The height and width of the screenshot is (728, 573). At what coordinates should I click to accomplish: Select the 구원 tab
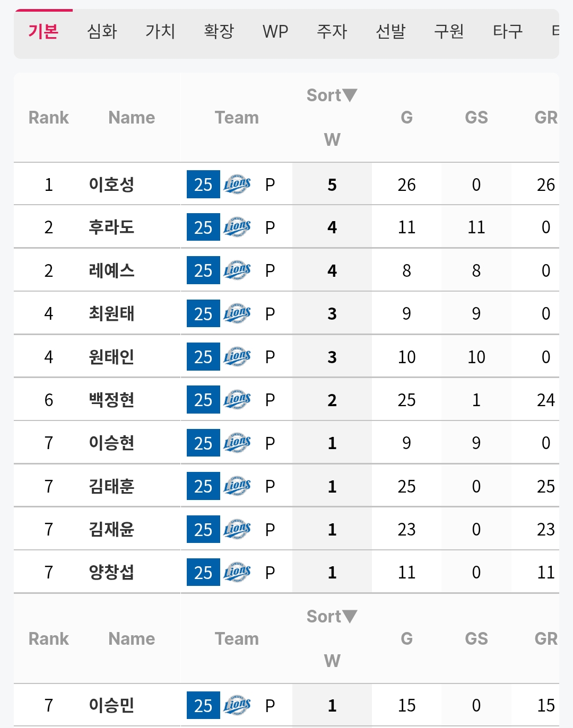(449, 31)
